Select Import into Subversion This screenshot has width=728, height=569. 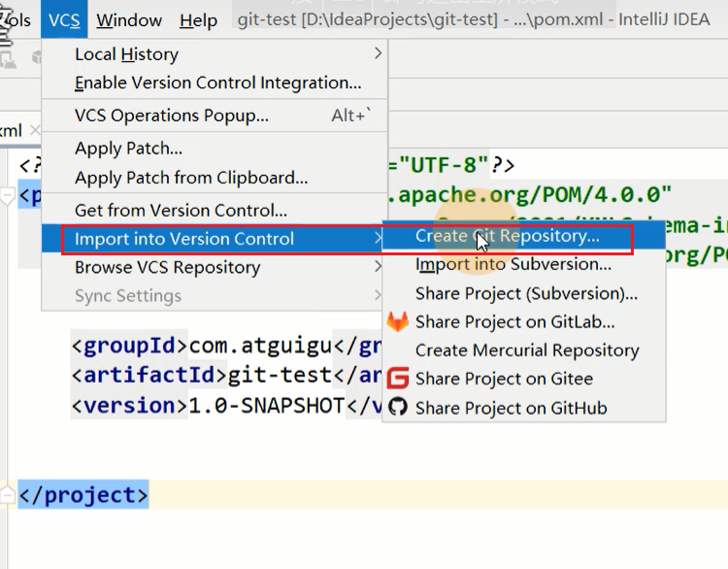[524, 264]
